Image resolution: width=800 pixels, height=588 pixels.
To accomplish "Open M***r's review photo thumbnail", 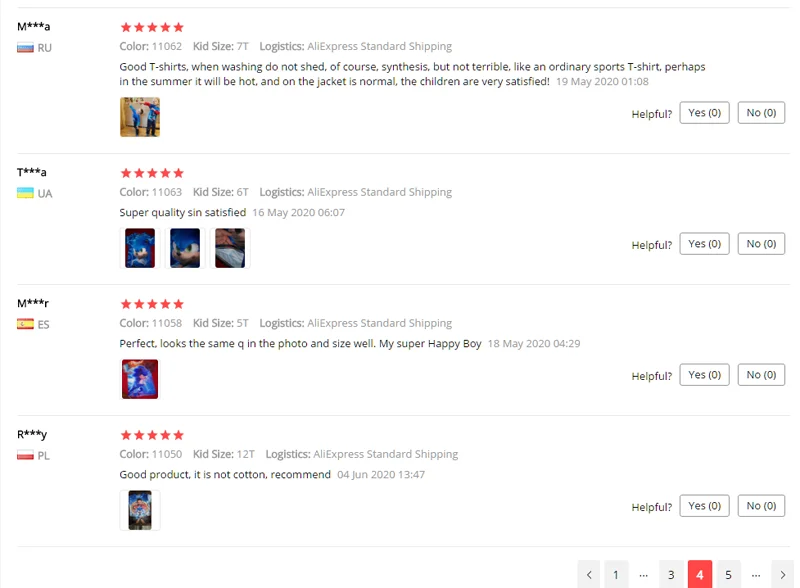I will (x=140, y=379).
